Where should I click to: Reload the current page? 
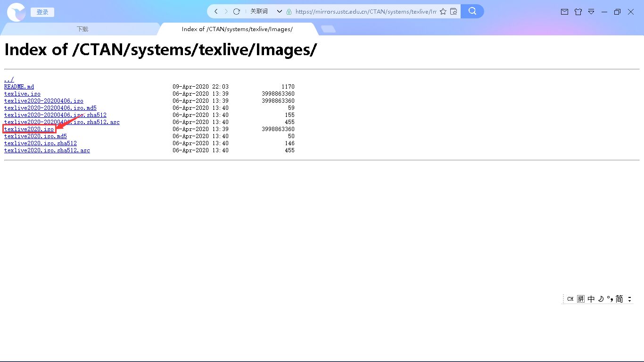click(x=237, y=11)
